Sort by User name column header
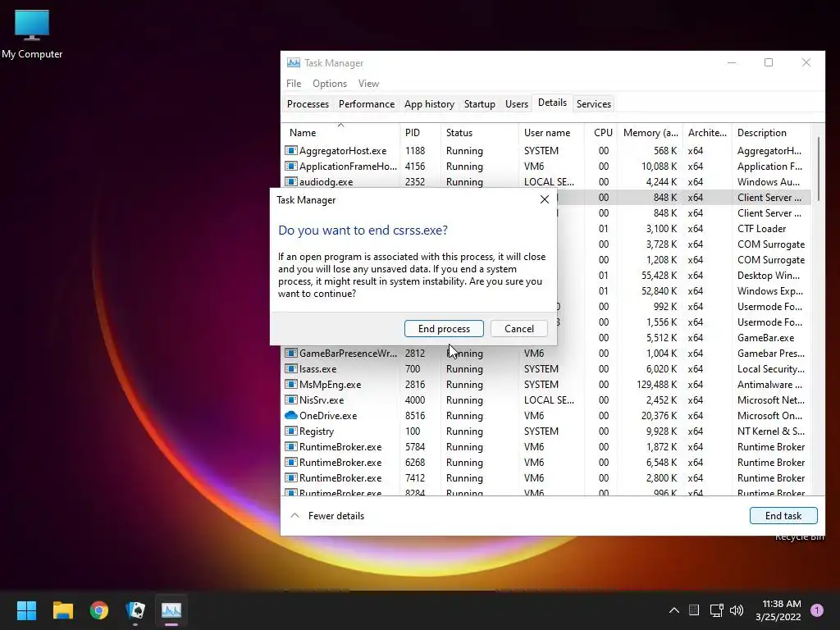 pos(551,132)
